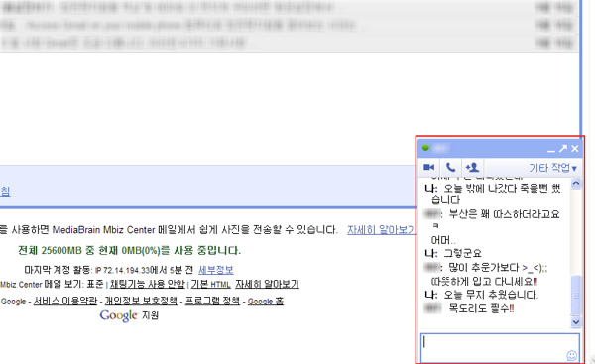
Task: Open the 세부정보 account activity link
Action: (x=216, y=270)
